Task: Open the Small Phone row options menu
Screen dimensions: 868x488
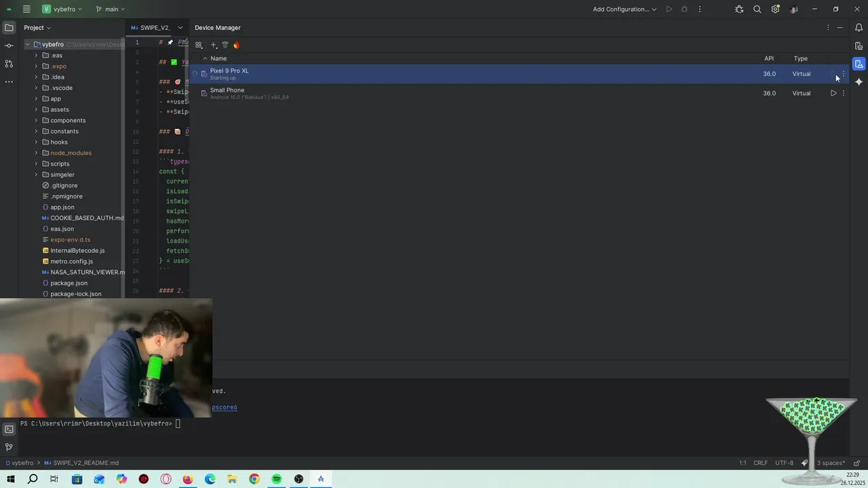Action: click(x=844, y=94)
